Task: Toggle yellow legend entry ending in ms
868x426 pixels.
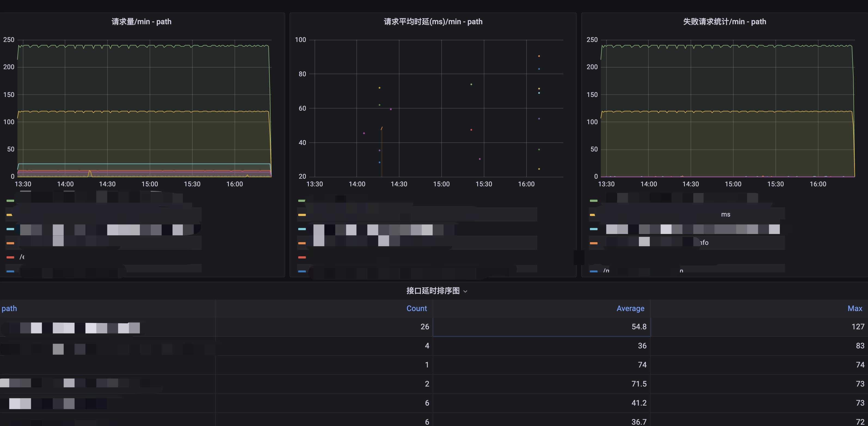Action: [725, 215]
